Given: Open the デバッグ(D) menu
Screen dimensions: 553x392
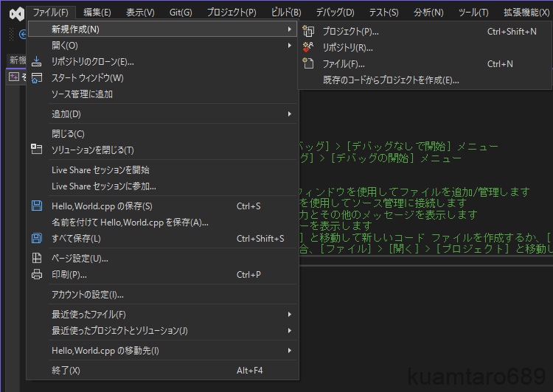Looking at the screenshot, I should [x=335, y=13].
